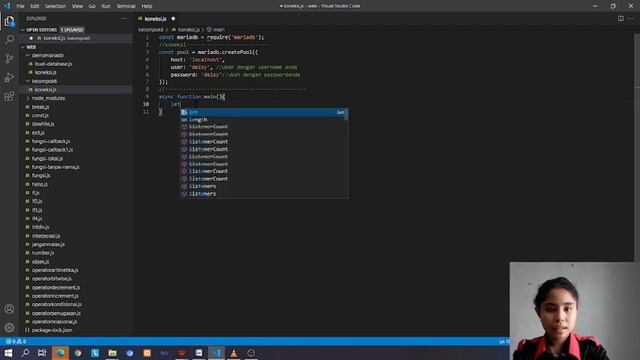Open the Go menu

click(x=92, y=6)
